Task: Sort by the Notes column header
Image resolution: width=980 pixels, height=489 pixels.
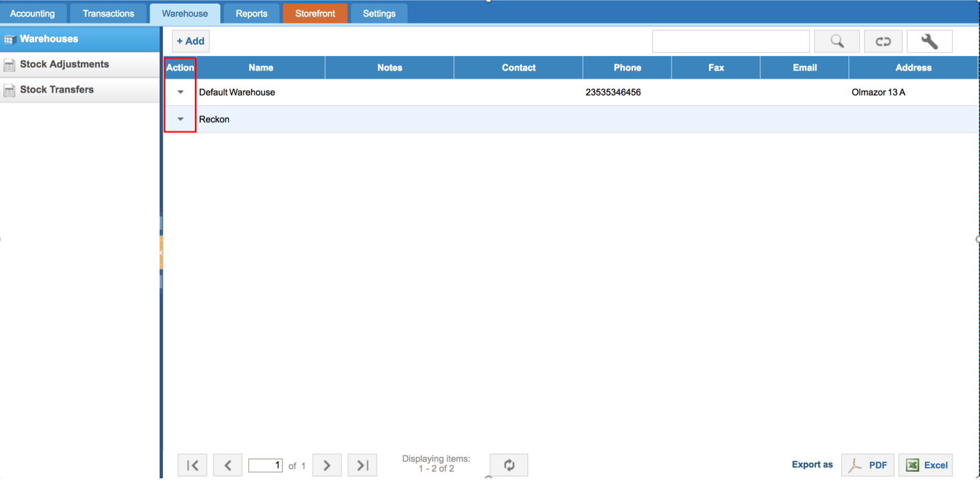Action: click(x=390, y=67)
